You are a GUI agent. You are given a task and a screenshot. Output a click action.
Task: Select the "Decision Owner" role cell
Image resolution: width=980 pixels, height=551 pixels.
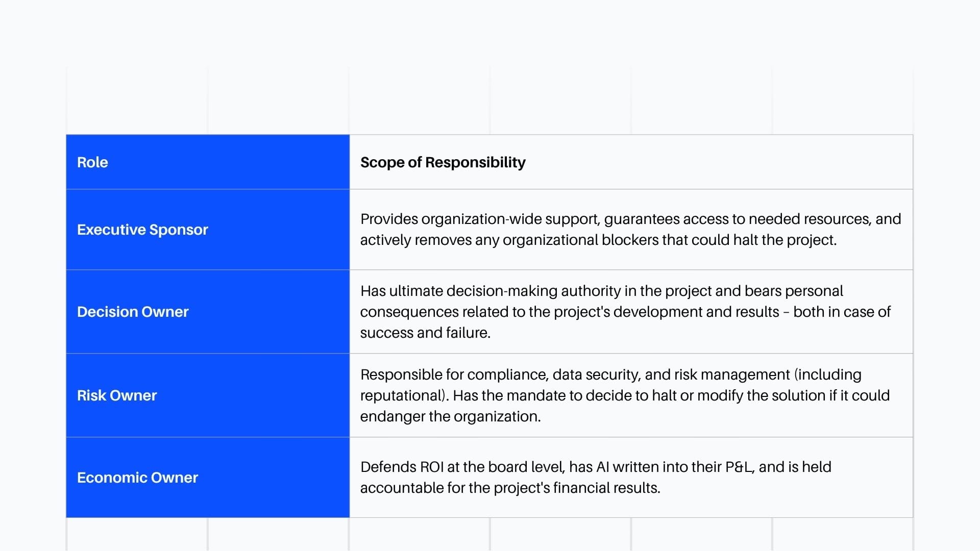[133, 312]
